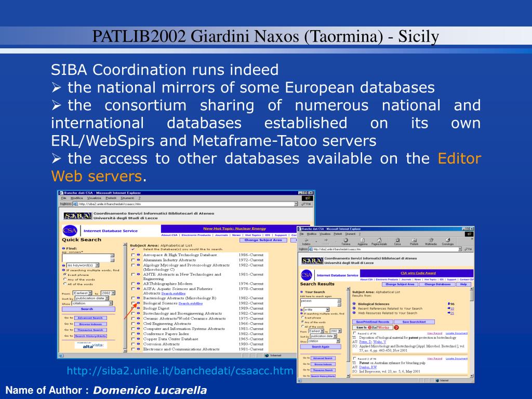Open the 2002 year dropdown in Quick Search window
Image resolution: width=532 pixels, height=399 pixels.
coord(108,293)
